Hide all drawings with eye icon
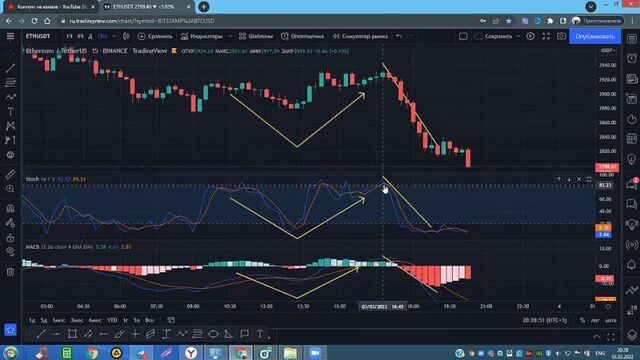This screenshot has width=640, height=360. pos(10,252)
